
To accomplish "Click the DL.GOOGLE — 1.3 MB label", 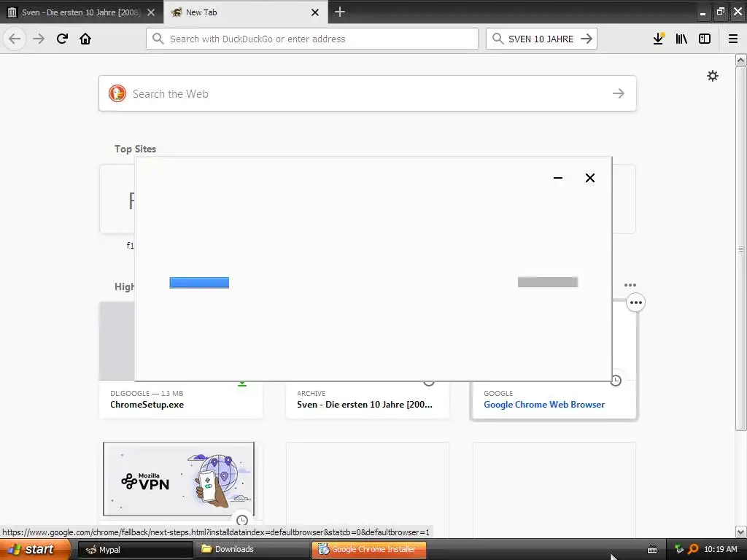I will [147, 393].
